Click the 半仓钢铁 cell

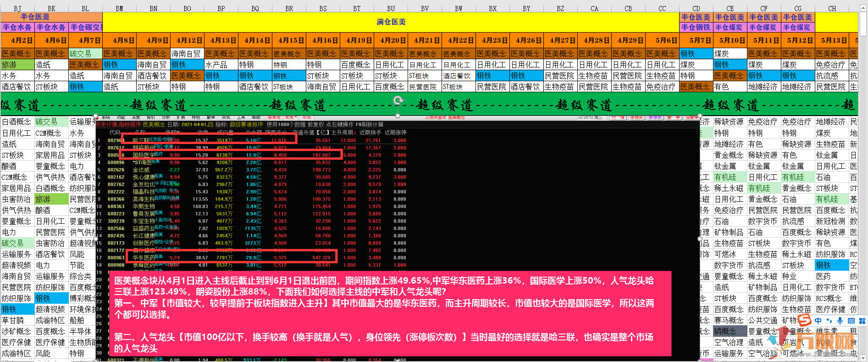(x=696, y=27)
